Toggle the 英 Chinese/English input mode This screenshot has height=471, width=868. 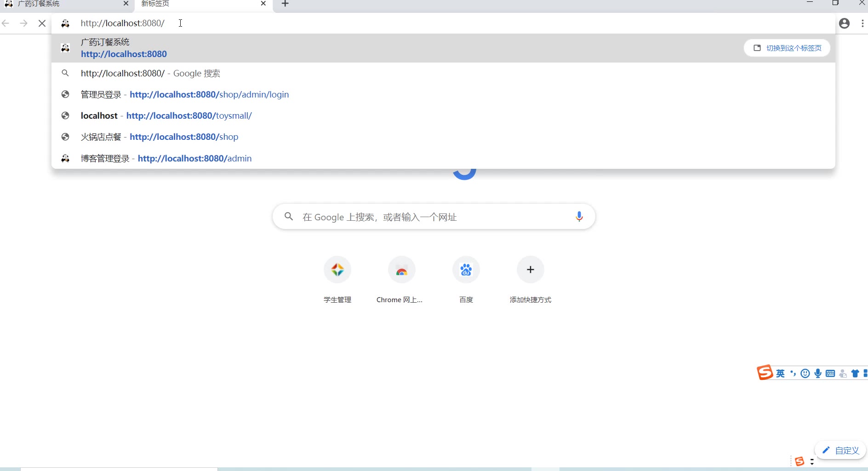click(x=781, y=373)
